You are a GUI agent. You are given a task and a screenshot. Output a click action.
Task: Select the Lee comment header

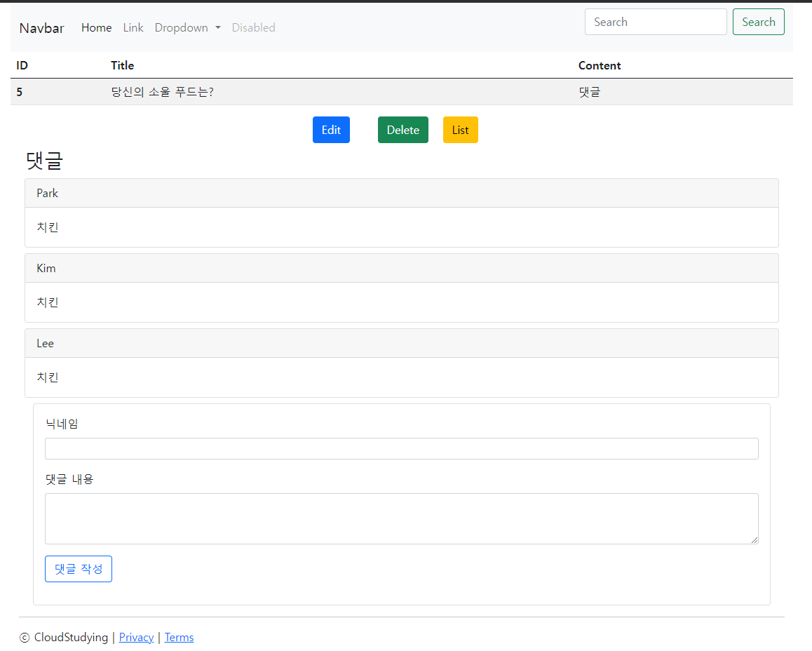401,343
